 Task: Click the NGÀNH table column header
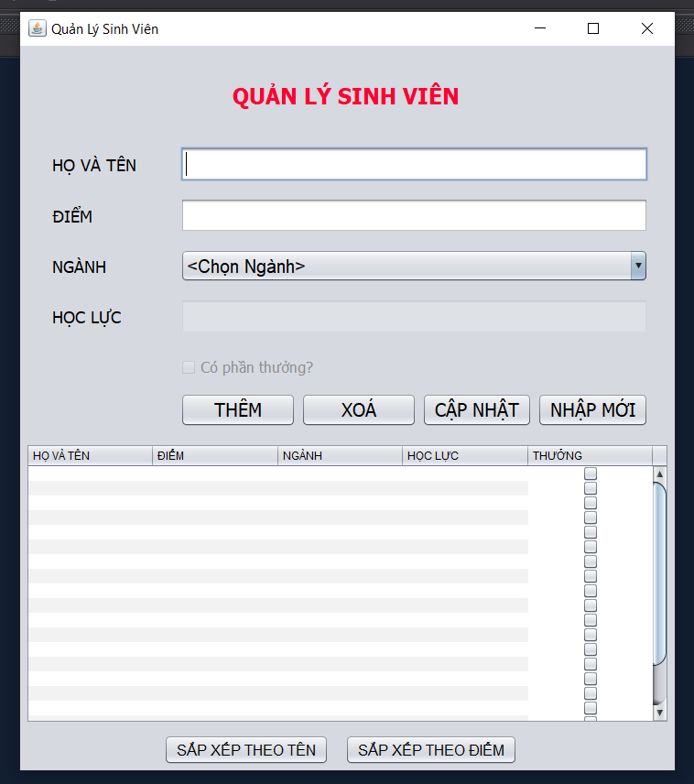click(340, 455)
